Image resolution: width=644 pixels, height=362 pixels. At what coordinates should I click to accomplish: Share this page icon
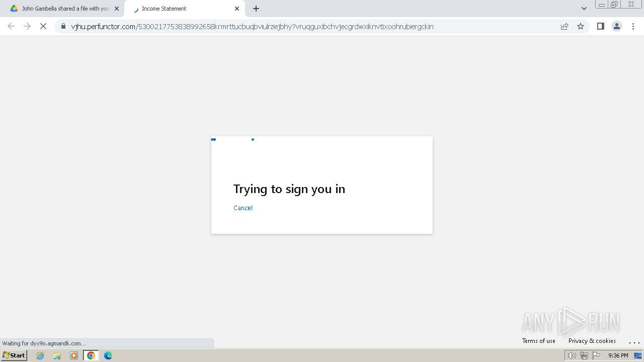tap(565, 27)
